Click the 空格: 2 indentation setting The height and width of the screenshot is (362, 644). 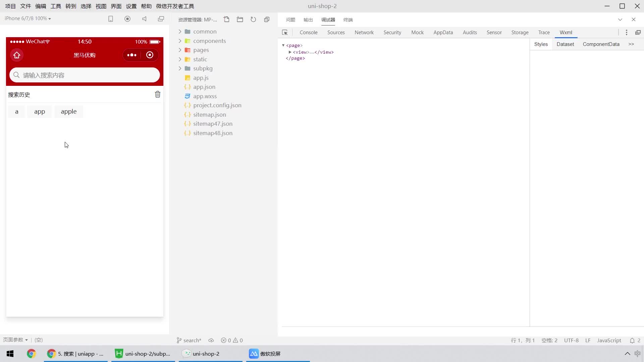[x=549, y=340]
